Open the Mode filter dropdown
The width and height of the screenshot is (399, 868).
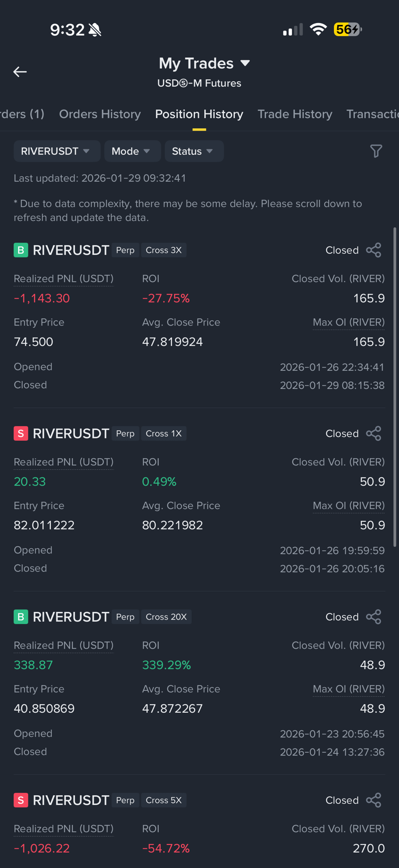coord(131,151)
